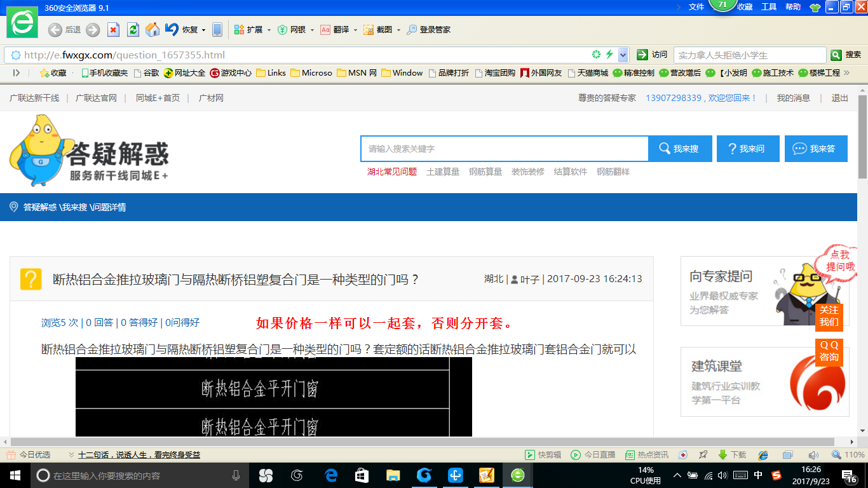This screenshot has width=868, height=488.
Task: Open the 恢复 dropdown arrow
Action: 203,30
